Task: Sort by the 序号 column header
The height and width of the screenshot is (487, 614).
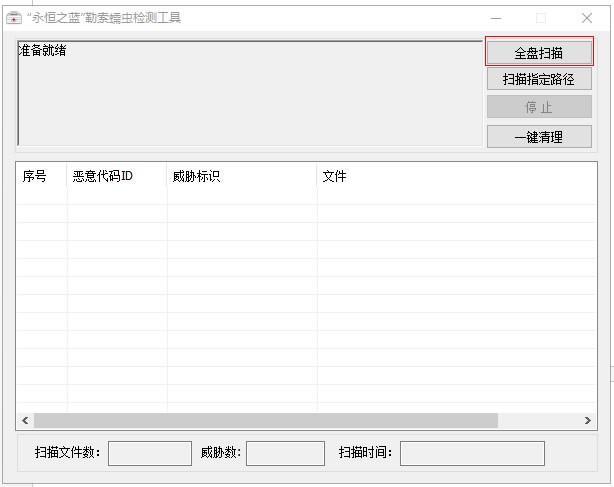Action: 42,176
